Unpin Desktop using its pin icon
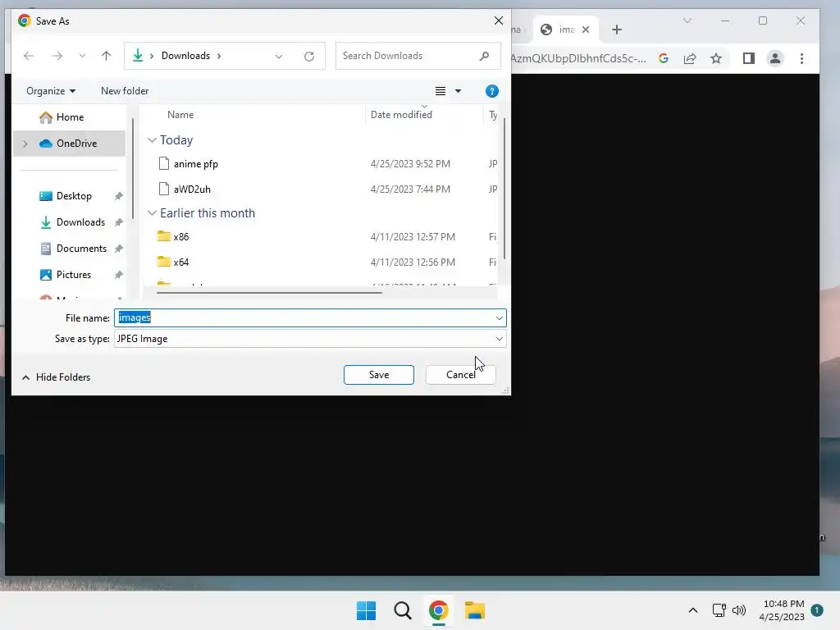Viewport: 840px width, 630px height. click(x=119, y=196)
